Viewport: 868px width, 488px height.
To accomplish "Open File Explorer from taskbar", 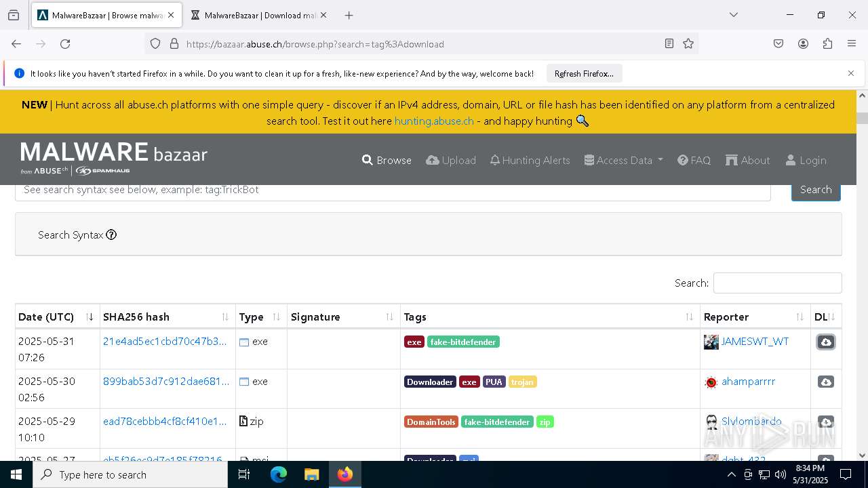I will pos(311,474).
